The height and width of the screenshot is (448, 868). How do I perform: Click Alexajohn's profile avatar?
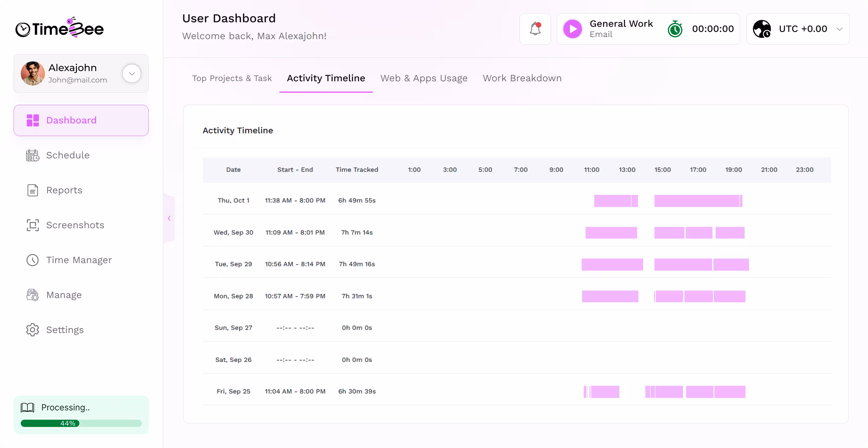coord(33,73)
